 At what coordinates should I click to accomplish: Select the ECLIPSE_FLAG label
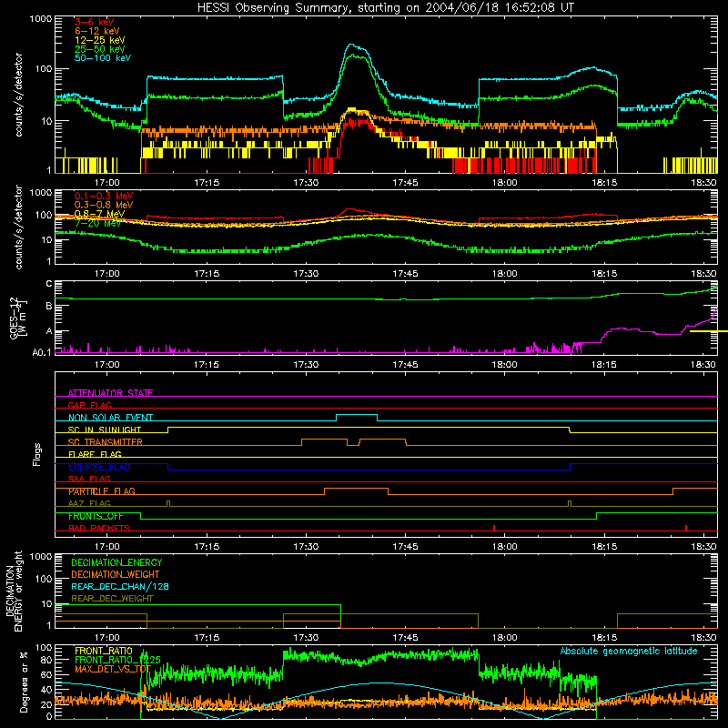pos(99,467)
